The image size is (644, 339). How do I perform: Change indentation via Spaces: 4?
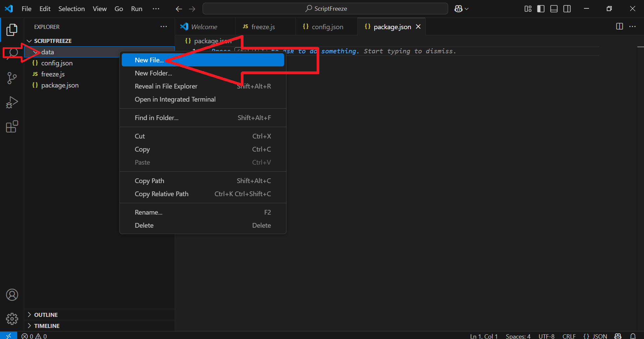pos(518,336)
